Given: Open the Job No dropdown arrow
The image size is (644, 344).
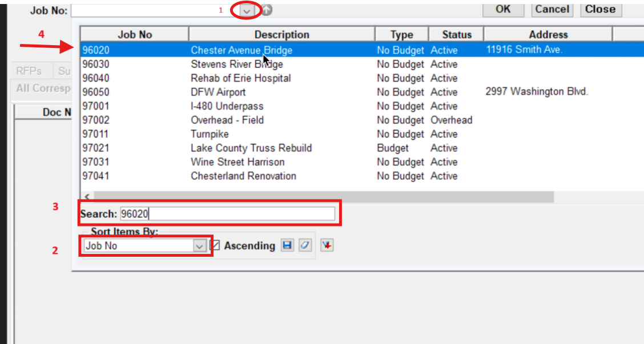Looking at the screenshot, I should [x=247, y=11].
